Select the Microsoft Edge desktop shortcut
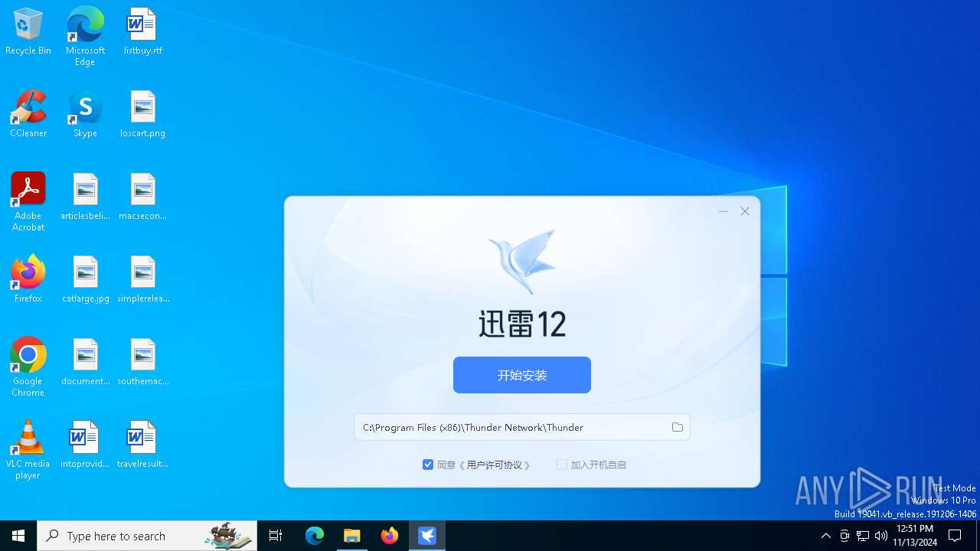 [x=85, y=37]
